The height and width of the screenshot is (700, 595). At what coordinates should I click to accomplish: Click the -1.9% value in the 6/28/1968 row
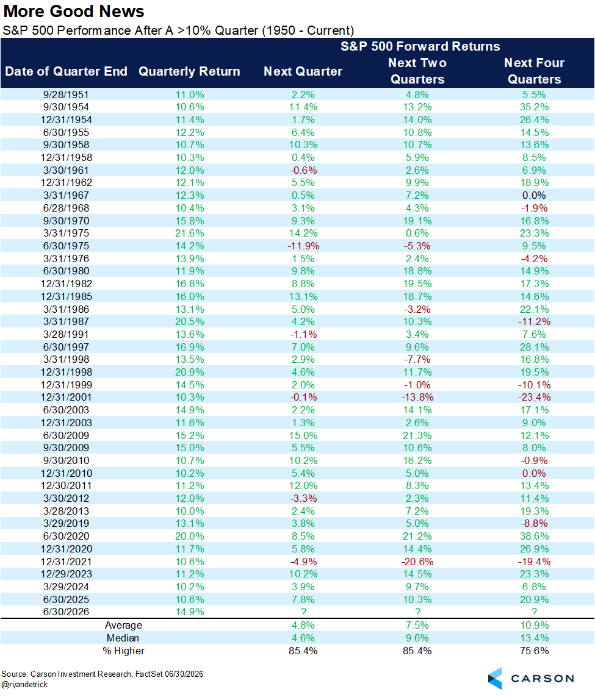pos(534,208)
